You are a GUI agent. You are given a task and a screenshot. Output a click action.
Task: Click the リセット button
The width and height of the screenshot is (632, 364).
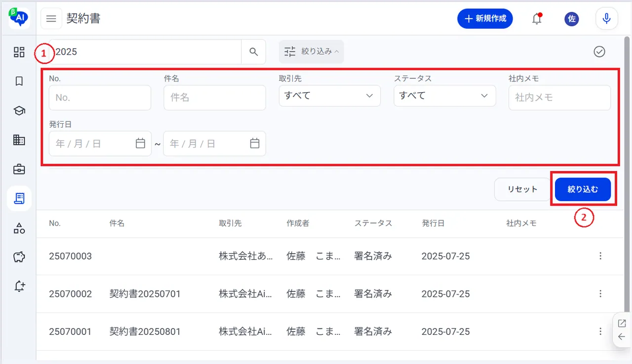tap(522, 189)
